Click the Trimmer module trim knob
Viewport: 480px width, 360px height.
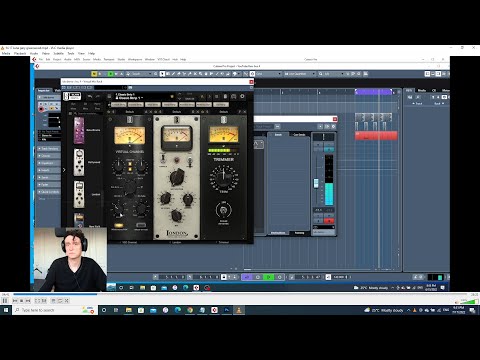(224, 177)
